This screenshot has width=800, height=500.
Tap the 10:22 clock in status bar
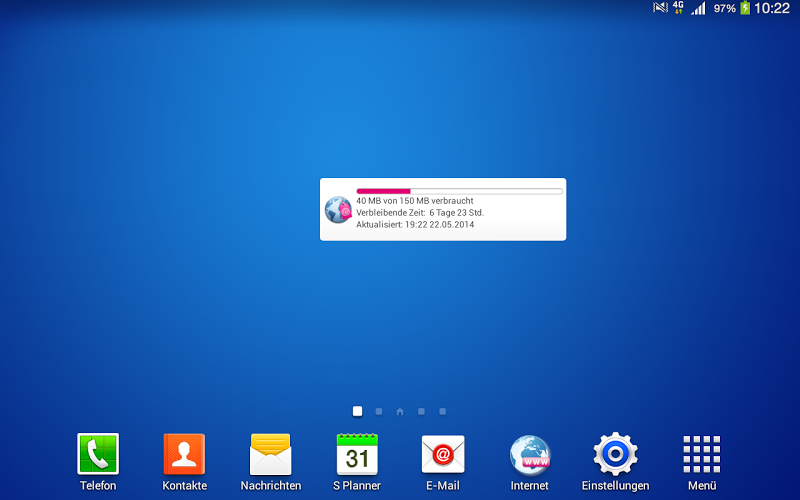(x=772, y=8)
